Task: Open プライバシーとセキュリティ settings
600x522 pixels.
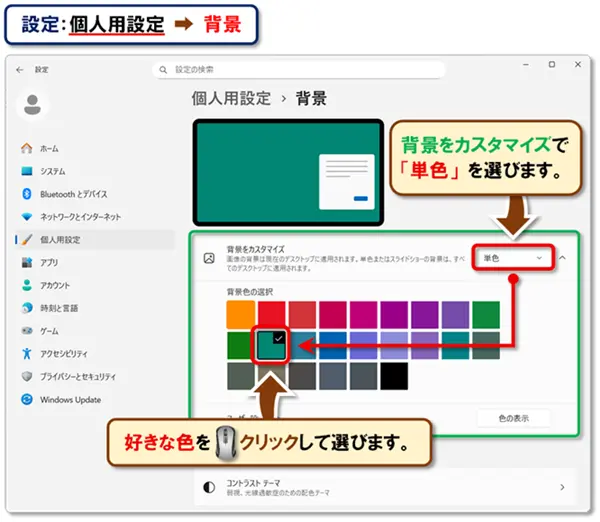Action: click(78, 377)
